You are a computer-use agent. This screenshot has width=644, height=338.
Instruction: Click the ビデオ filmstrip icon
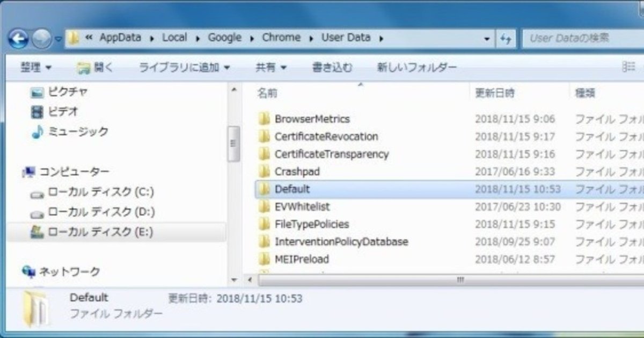37,112
